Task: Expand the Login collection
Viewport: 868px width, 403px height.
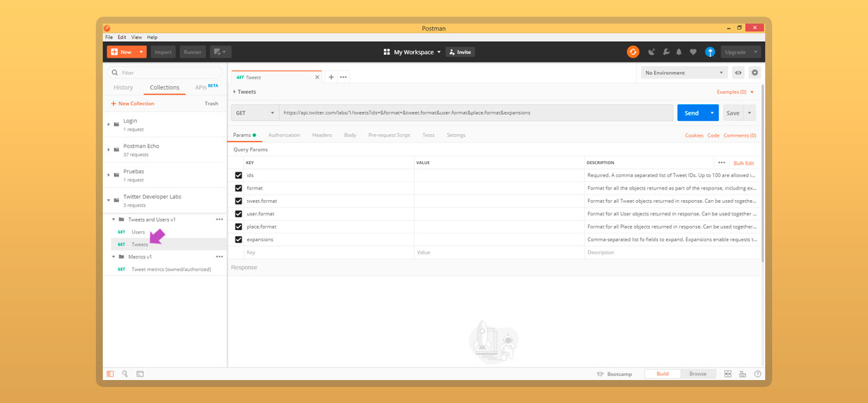Action: point(109,124)
